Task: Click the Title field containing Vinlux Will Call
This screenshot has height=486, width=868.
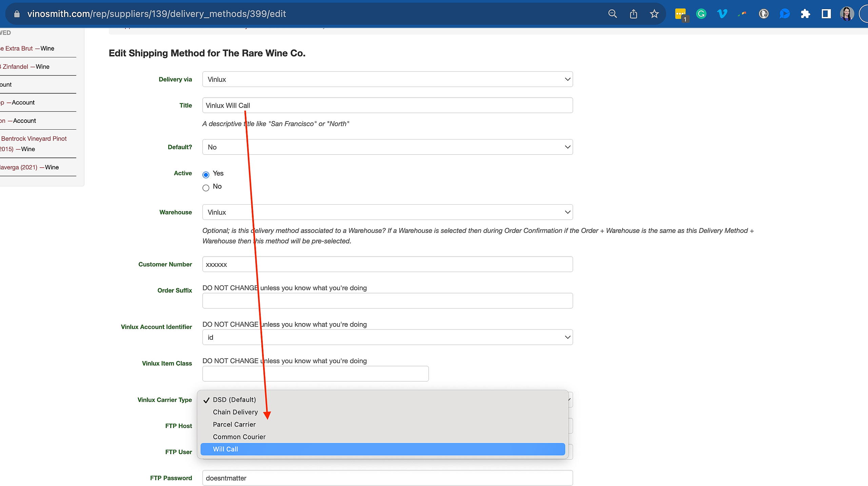Action: tap(388, 105)
